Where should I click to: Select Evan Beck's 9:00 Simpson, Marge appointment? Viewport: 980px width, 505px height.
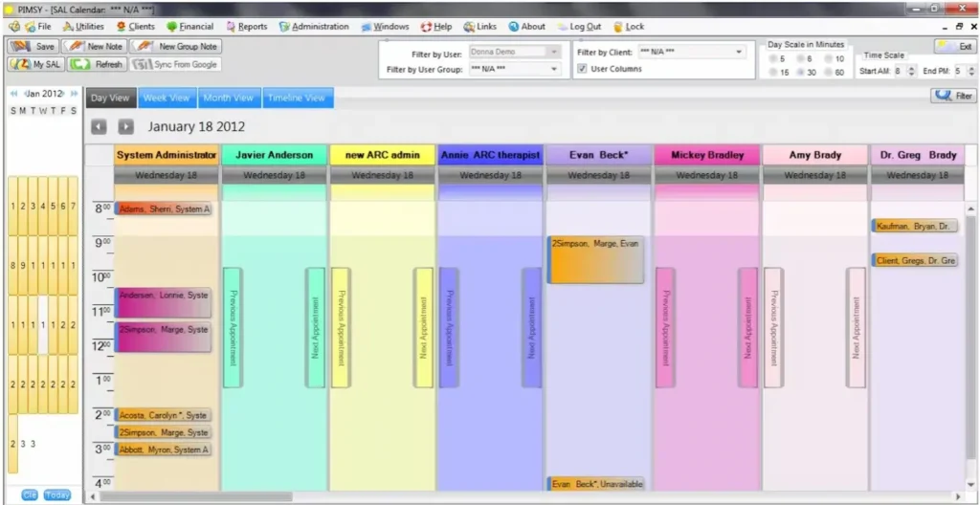[595, 260]
